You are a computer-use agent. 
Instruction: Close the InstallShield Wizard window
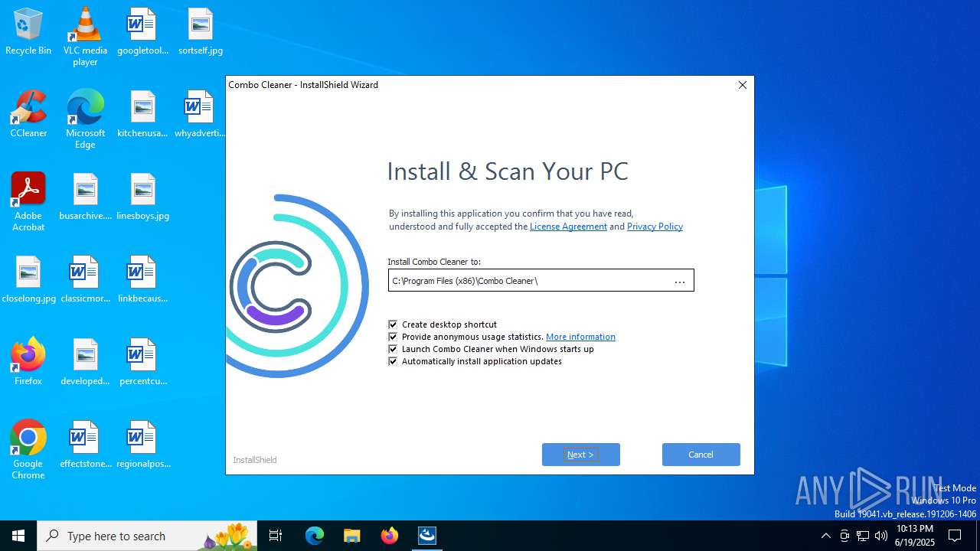[x=742, y=85]
